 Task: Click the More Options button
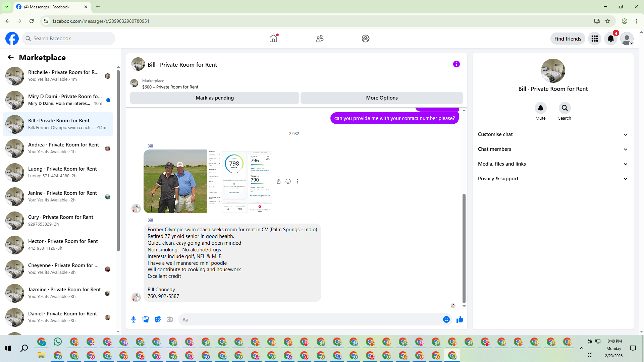(382, 98)
